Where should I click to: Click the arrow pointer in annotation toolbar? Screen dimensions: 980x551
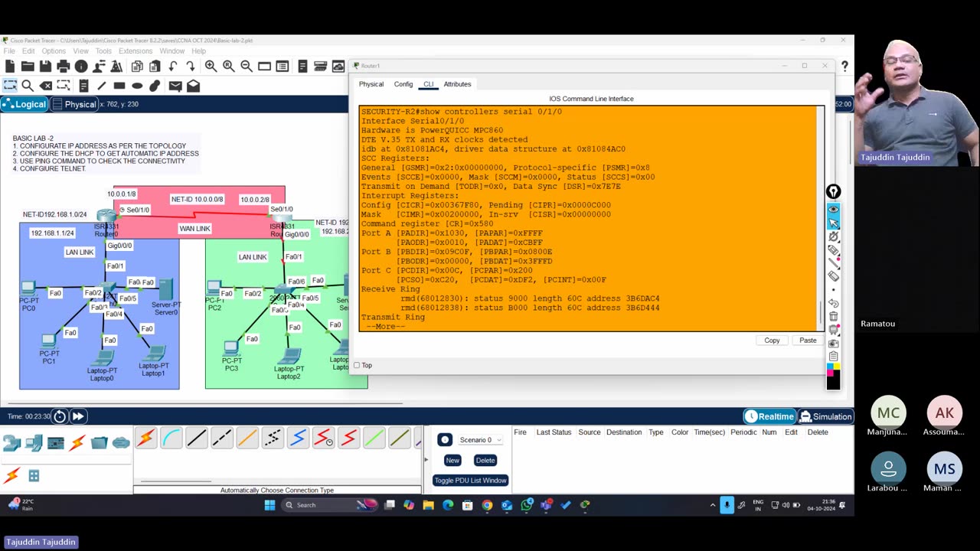click(x=833, y=223)
